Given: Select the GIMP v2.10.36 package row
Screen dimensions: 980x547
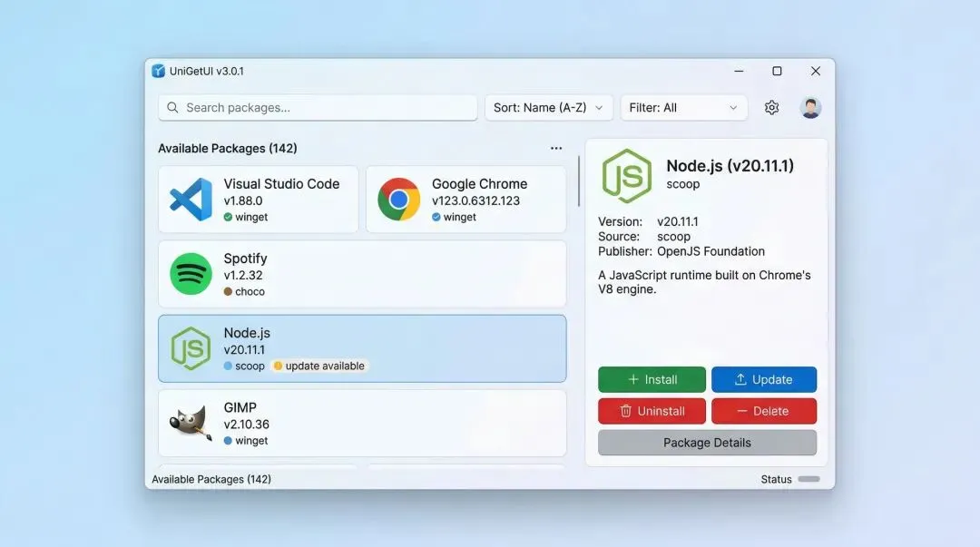Looking at the screenshot, I should coord(362,424).
